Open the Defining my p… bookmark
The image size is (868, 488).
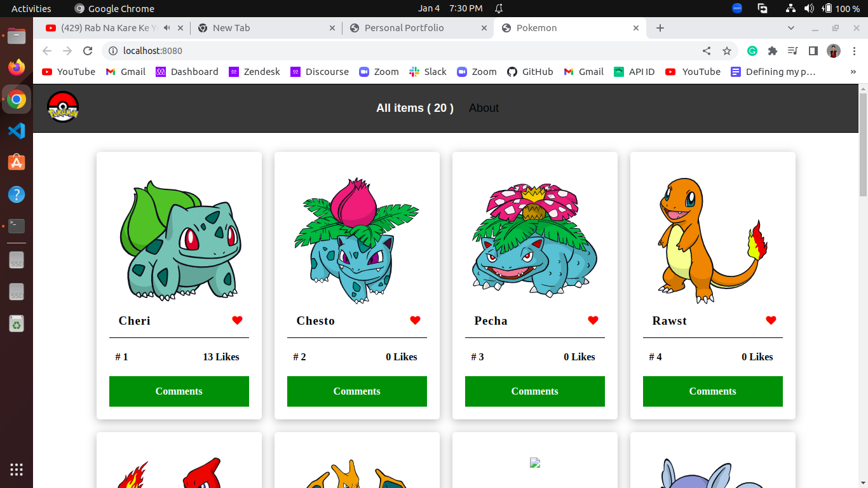[x=773, y=72]
